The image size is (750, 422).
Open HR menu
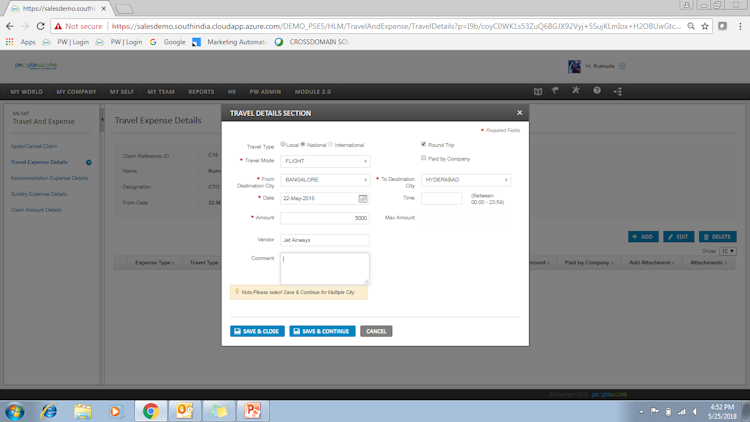tap(232, 92)
